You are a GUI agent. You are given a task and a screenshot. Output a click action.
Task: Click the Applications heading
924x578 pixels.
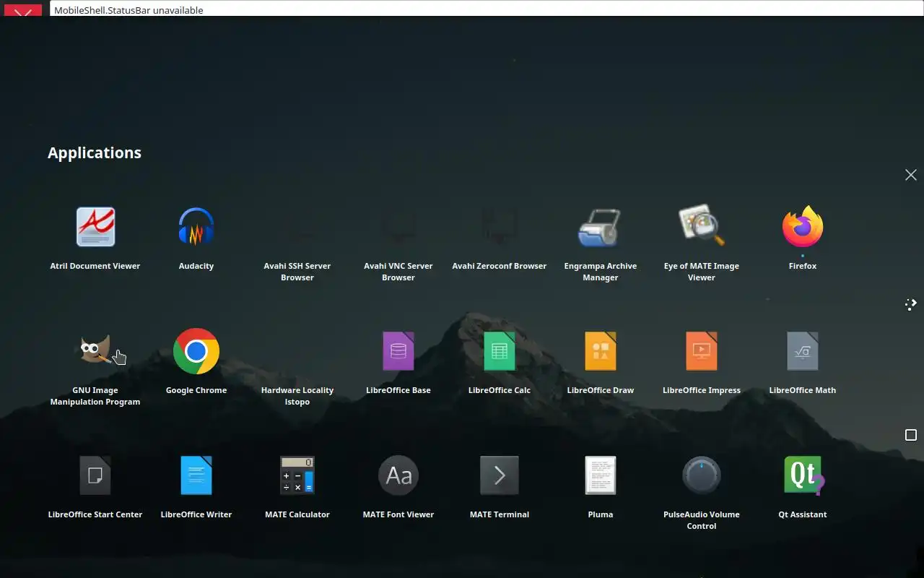95,153
